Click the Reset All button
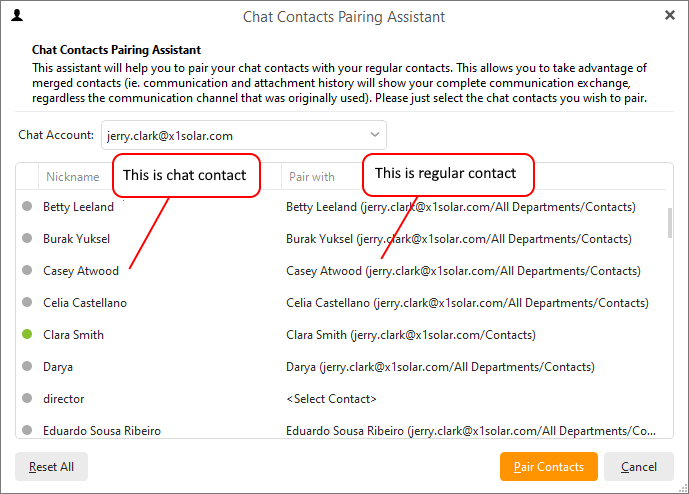 [51, 466]
